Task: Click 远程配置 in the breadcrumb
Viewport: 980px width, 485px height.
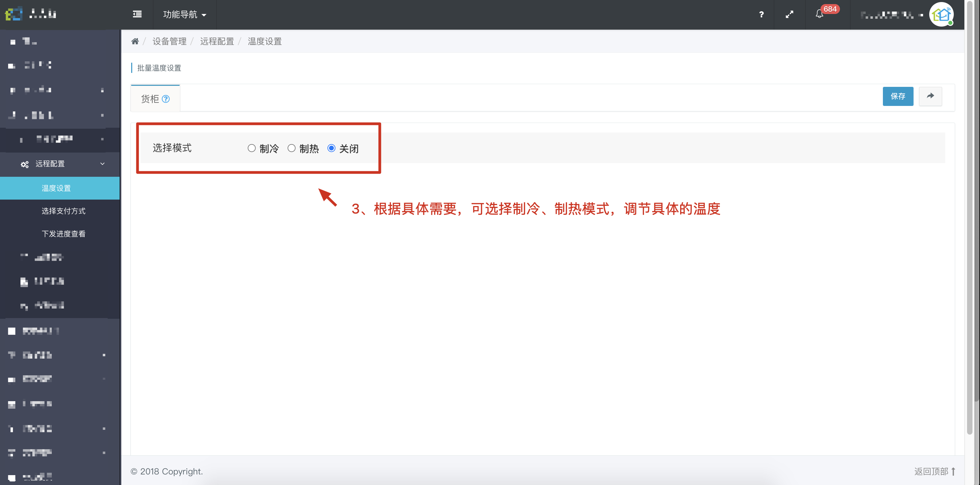Action: 217,41
